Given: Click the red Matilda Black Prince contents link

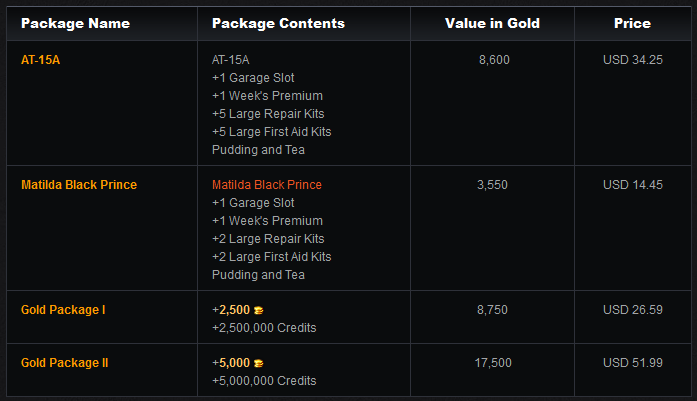Looking at the screenshot, I should coord(267,185).
